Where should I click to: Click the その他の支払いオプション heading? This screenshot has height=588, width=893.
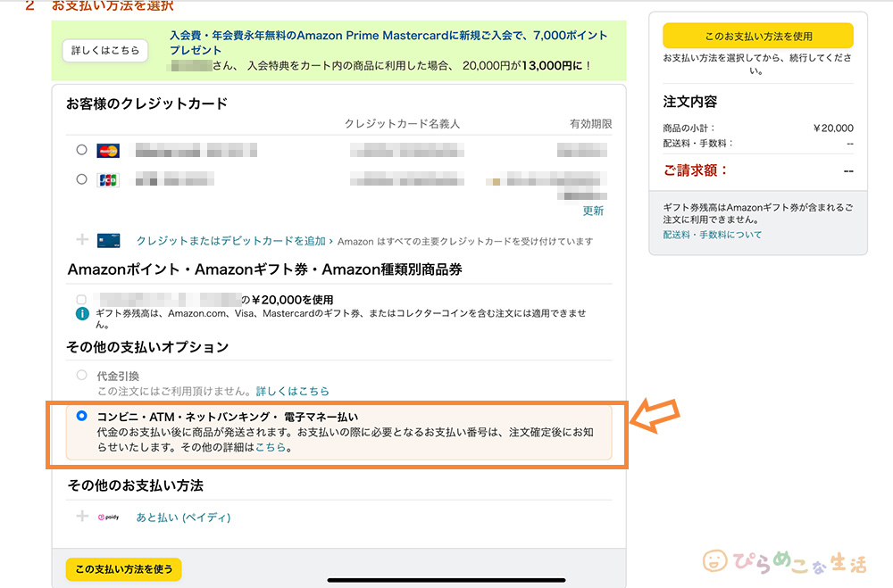tap(147, 347)
